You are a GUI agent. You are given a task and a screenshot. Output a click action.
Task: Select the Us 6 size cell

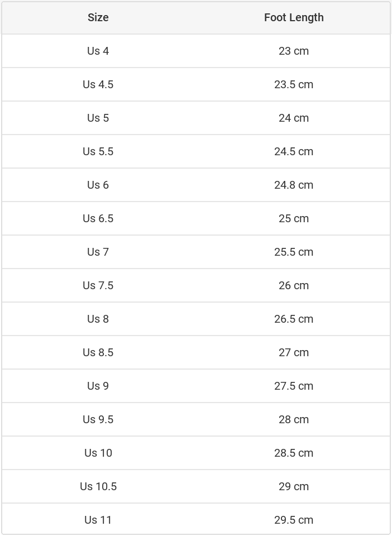98,185
